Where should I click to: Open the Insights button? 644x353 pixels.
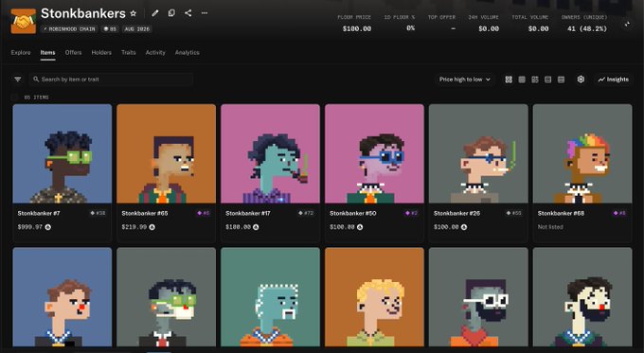(x=613, y=79)
